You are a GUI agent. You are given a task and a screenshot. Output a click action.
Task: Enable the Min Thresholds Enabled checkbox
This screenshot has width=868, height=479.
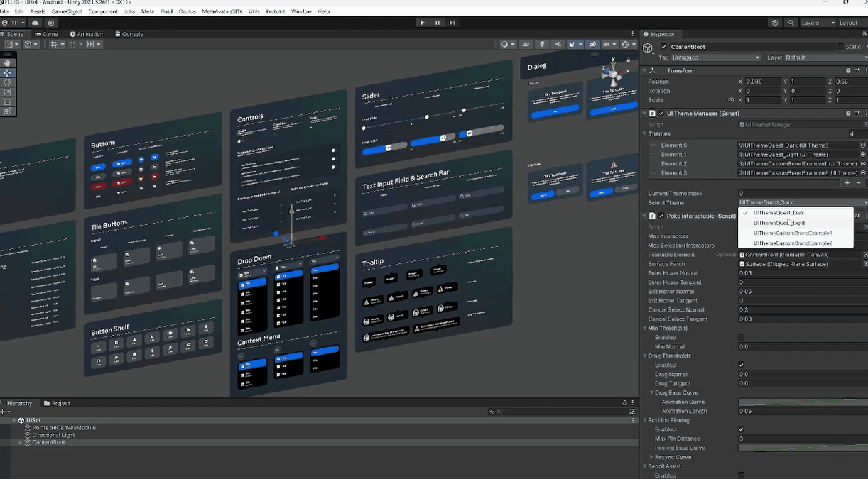[x=742, y=338]
